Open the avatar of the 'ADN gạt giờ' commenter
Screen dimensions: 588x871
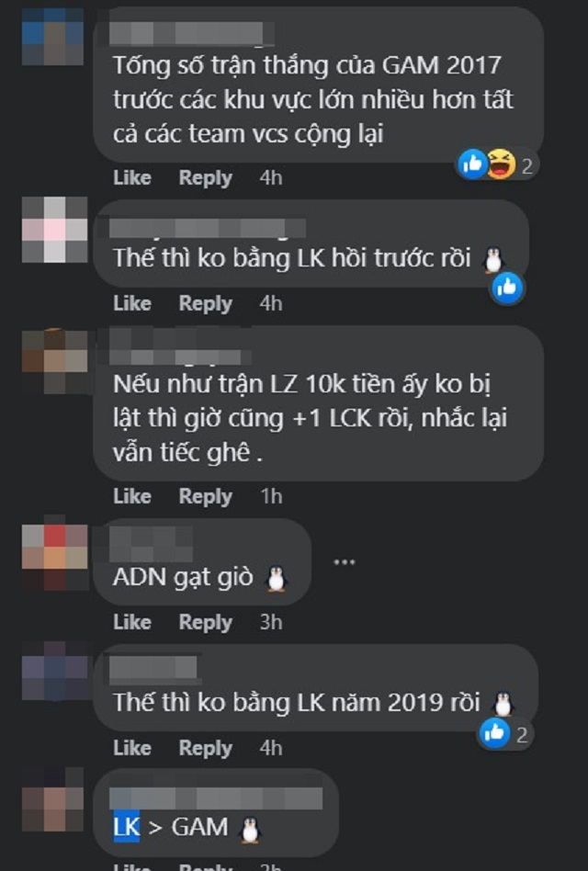[x=54, y=557]
